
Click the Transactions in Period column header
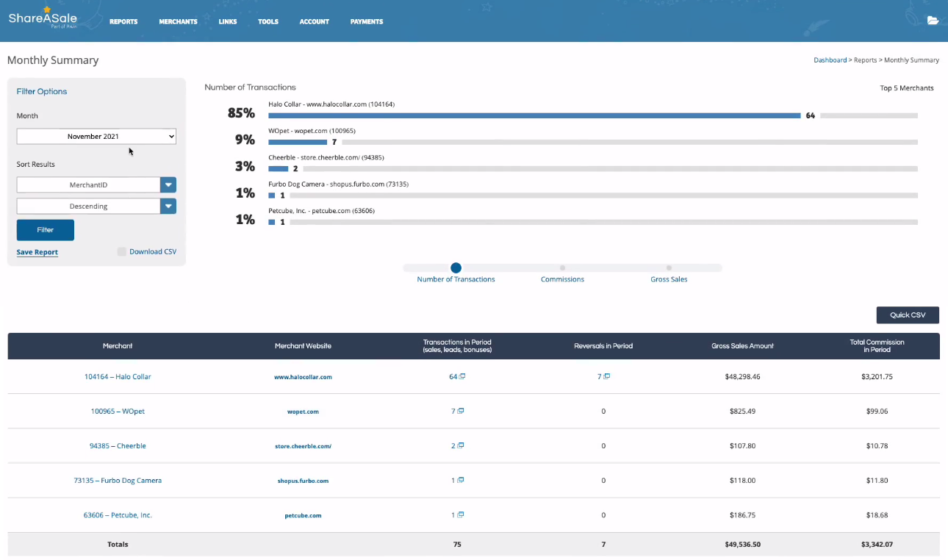tap(457, 345)
